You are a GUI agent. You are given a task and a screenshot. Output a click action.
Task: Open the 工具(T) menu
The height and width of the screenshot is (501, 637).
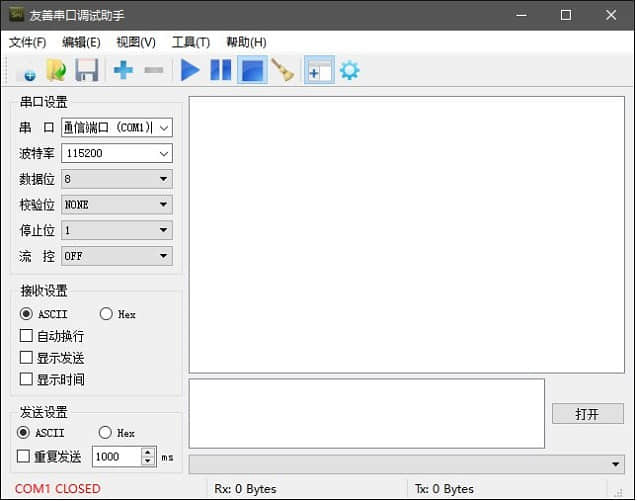(190, 42)
